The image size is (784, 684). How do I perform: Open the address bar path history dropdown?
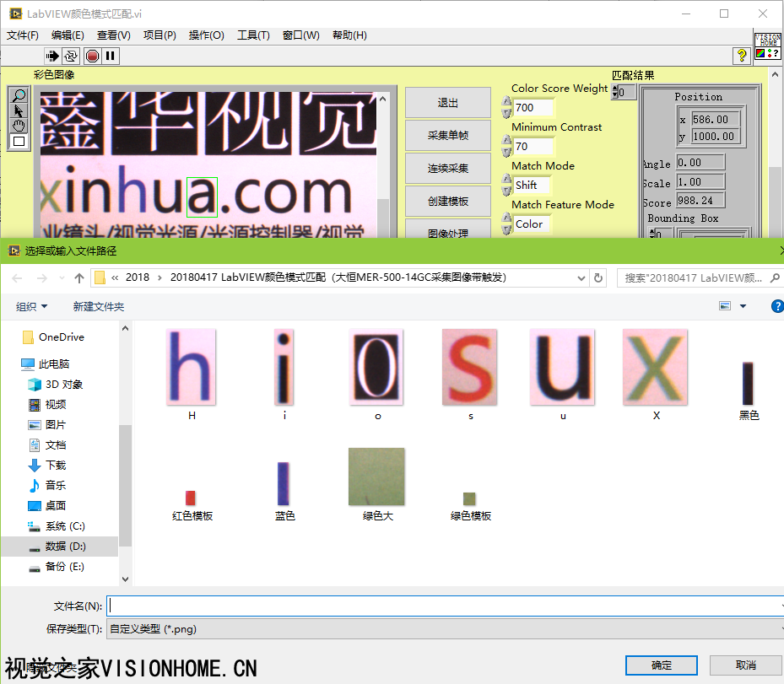(581, 277)
